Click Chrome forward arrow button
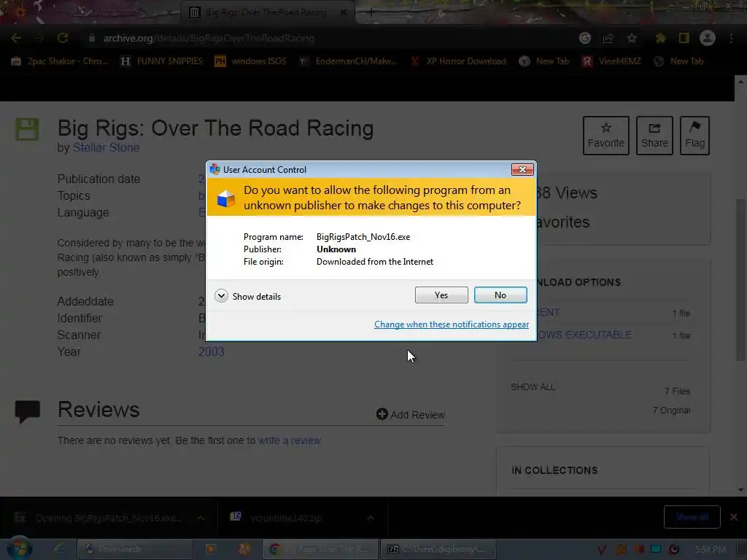 39,38
